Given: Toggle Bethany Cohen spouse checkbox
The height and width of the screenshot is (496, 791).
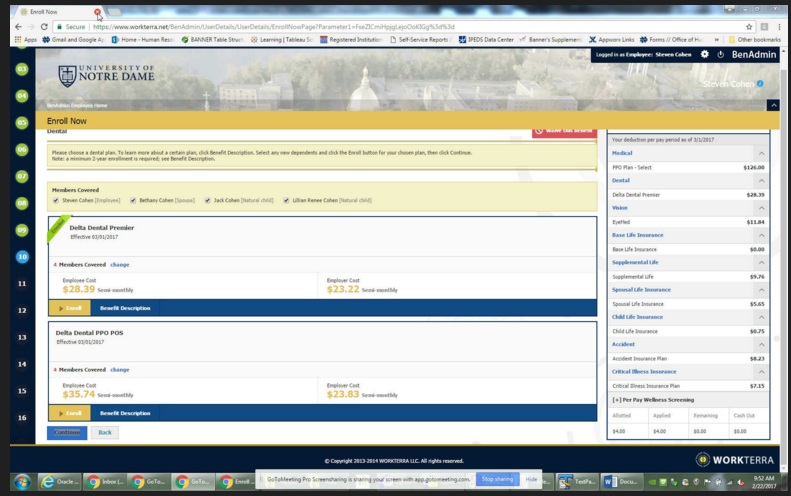Looking at the screenshot, I should click(134, 200).
